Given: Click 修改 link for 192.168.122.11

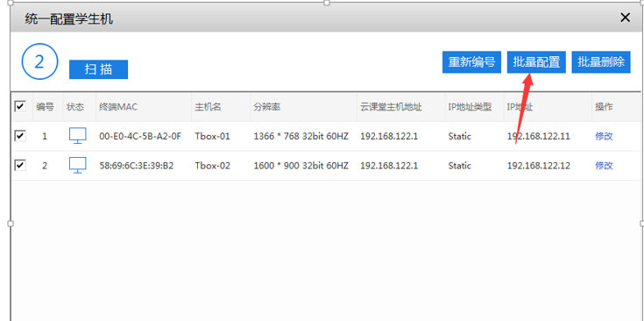Looking at the screenshot, I should pos(604,137).
